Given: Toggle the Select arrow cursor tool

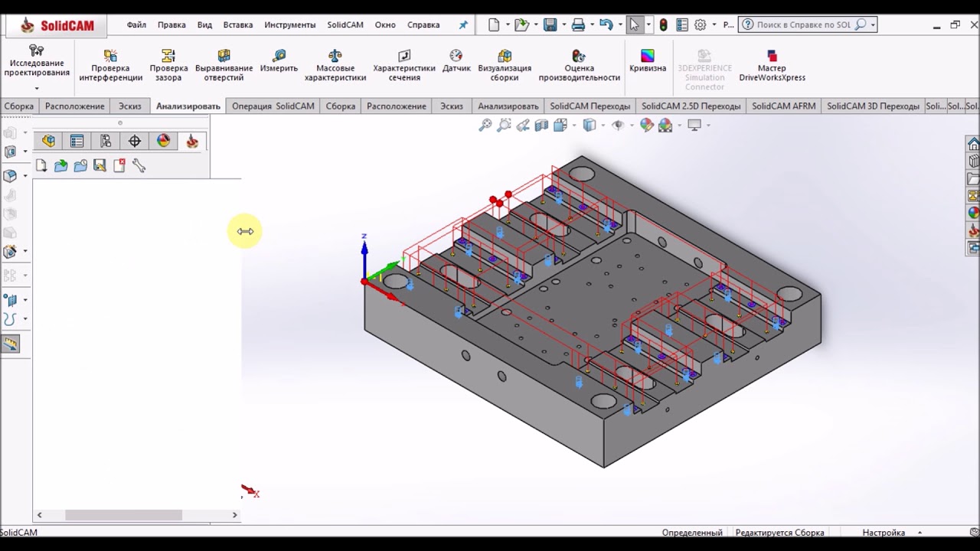Looking at the screenshot, I should pos(634,24).
